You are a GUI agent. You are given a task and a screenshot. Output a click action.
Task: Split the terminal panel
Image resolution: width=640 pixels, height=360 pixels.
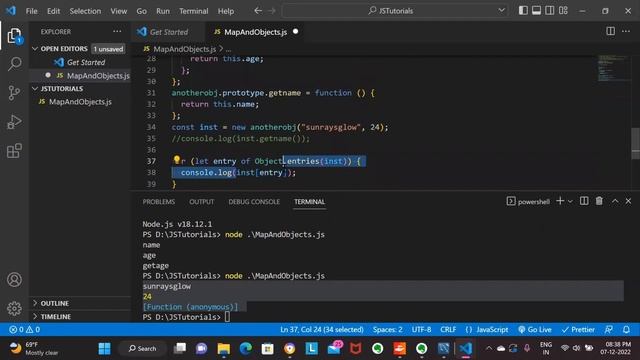pyautogui.click(x=584, y=201)
